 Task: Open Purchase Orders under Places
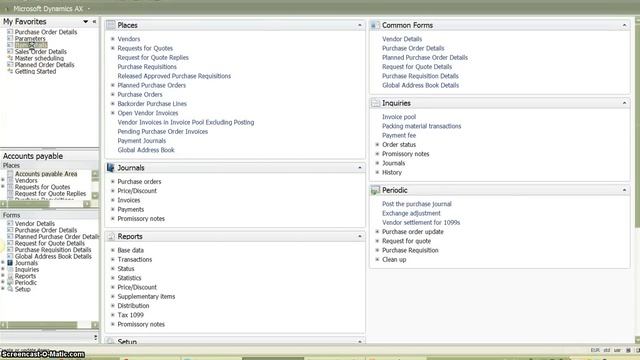point(140,94)
